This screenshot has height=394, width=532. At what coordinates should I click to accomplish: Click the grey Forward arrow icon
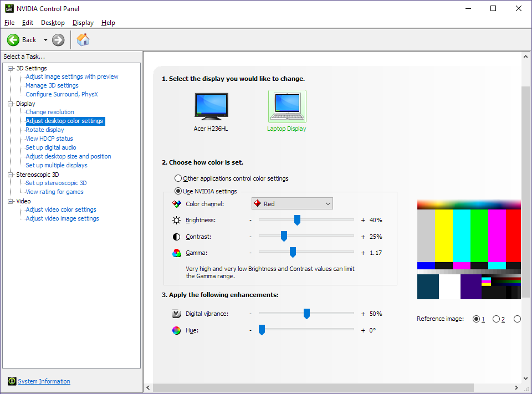[x=58, y=40]
